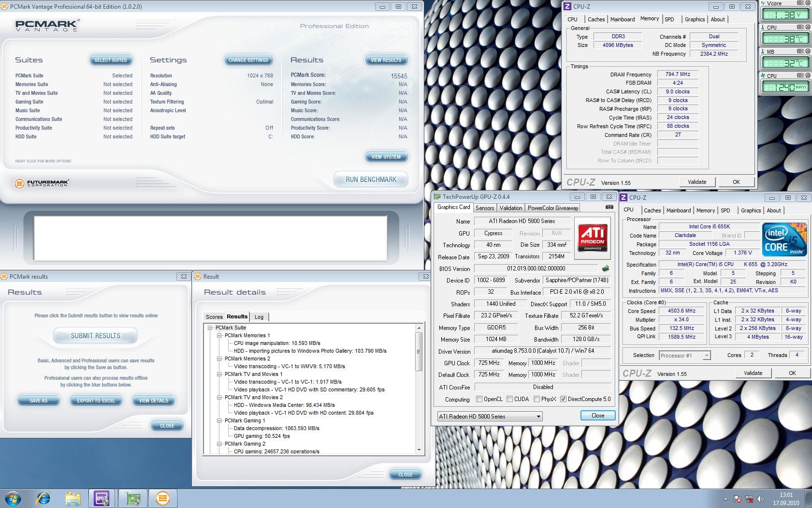Click the EXPORT TO EXCEL button

[96, 401]
